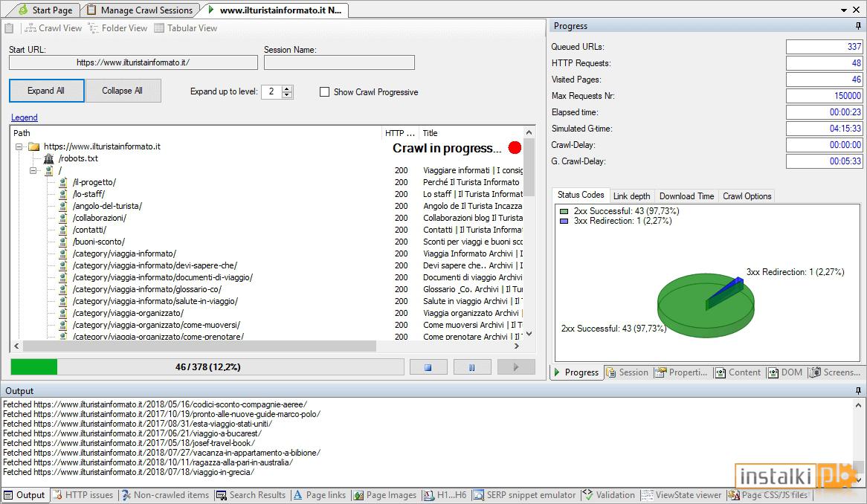Close the active document tab

[x=857, y=10]
